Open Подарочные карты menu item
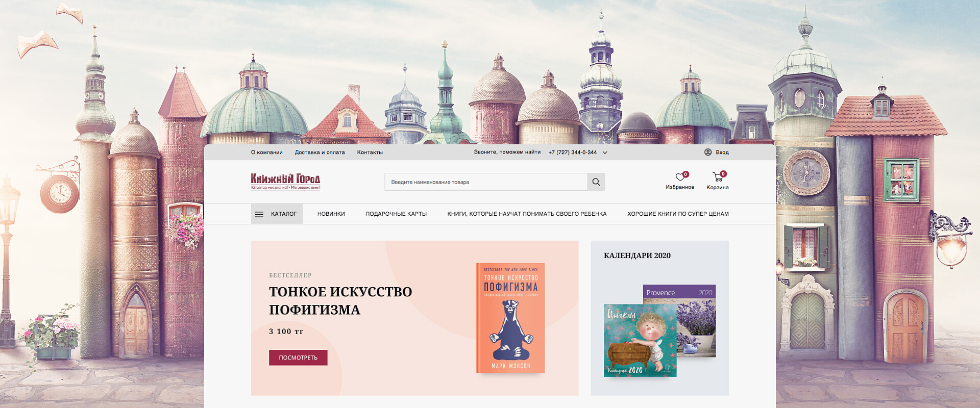 396,214
